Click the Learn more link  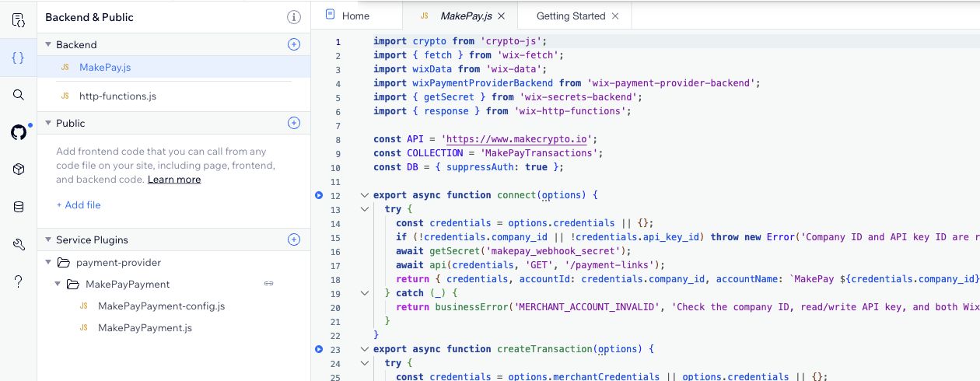pyautogui.click(x=174, y=180)
